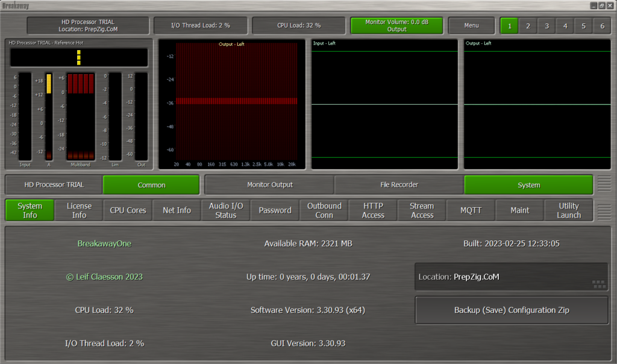Click Available RAM: 2321 MB text
617x364 pixels.
coord(308,243)
